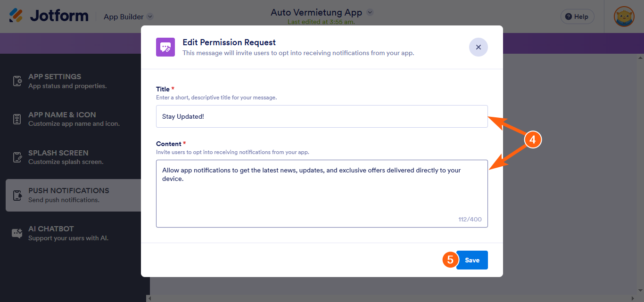Screen dimensions: 644x302
Task: Expand the App Builder dropdown
Action: 150,16
